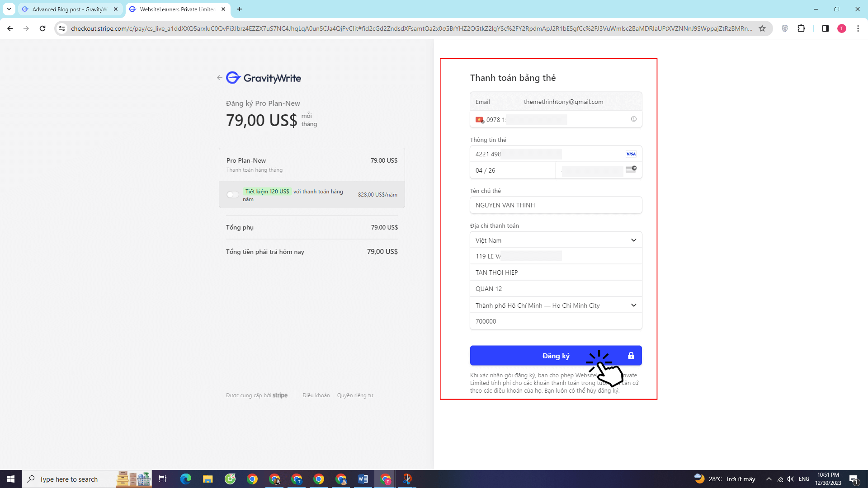Open the Việt Nam country dropdown
The image size is (868, 488).
click(556, 240)
